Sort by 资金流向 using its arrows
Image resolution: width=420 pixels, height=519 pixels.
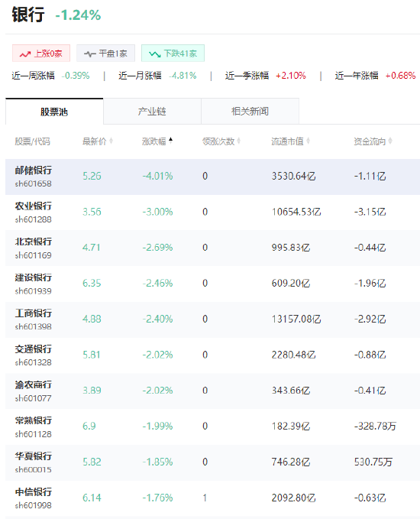coord(390,141)
